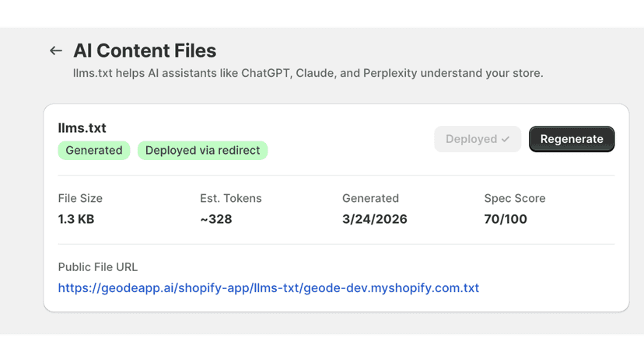
Task: Click the Public File URL label
Action: [98, 267]
